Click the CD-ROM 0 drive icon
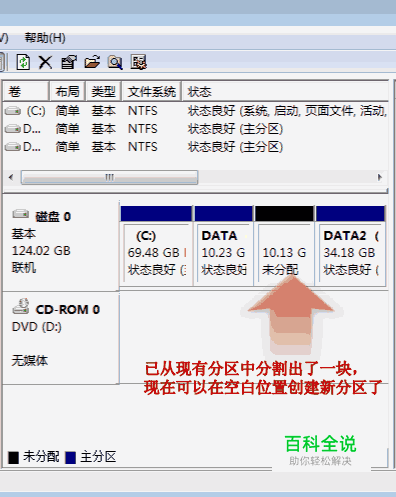The width and height of the screenshot is (396, 497). [21, 306]
